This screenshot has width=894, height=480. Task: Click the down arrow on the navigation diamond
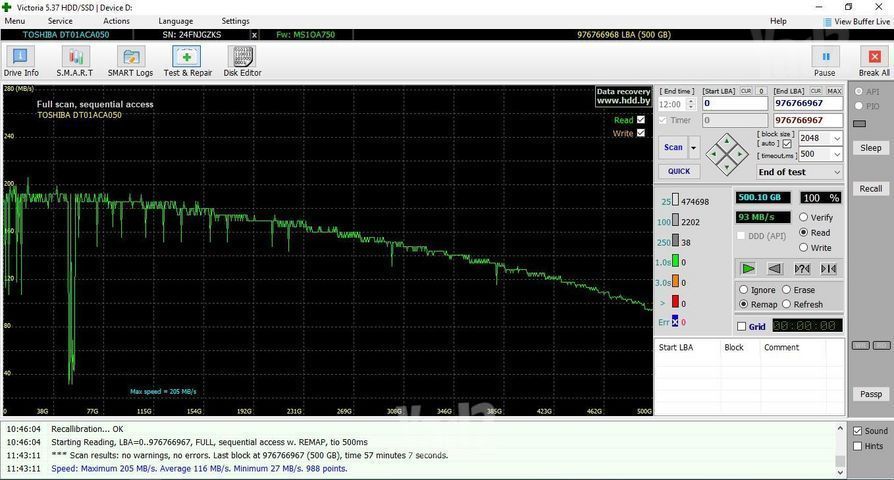pyautogui.click(x=727, y=166)
